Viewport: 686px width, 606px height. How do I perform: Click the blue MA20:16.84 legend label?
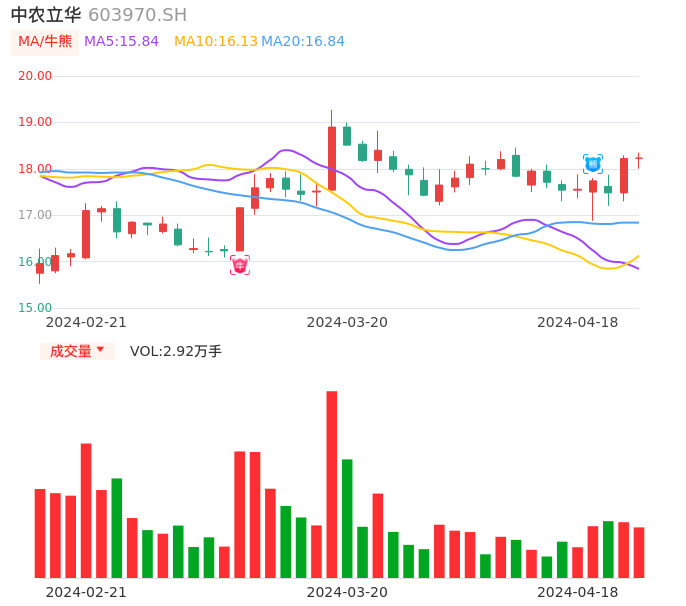click(303, 42)
